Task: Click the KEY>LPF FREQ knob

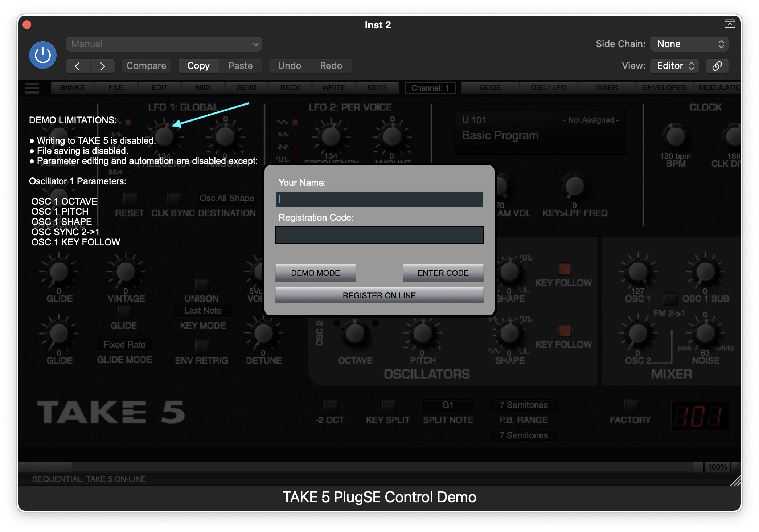Action: click(574, 187)
